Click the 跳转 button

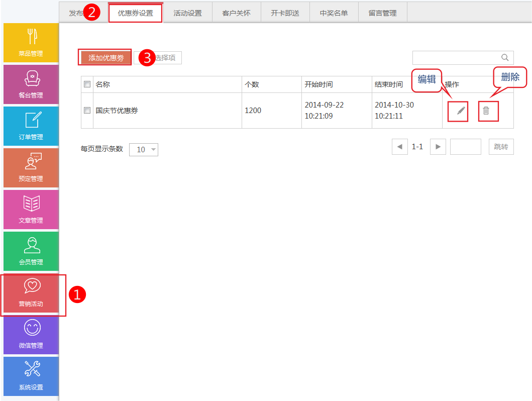[501, 147]
